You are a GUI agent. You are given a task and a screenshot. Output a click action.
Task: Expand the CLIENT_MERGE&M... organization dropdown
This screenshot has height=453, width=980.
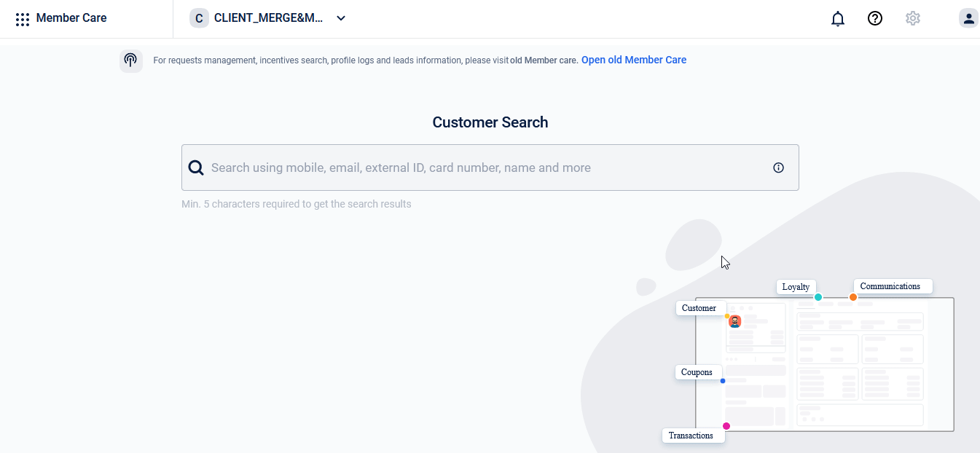[268, 18]
